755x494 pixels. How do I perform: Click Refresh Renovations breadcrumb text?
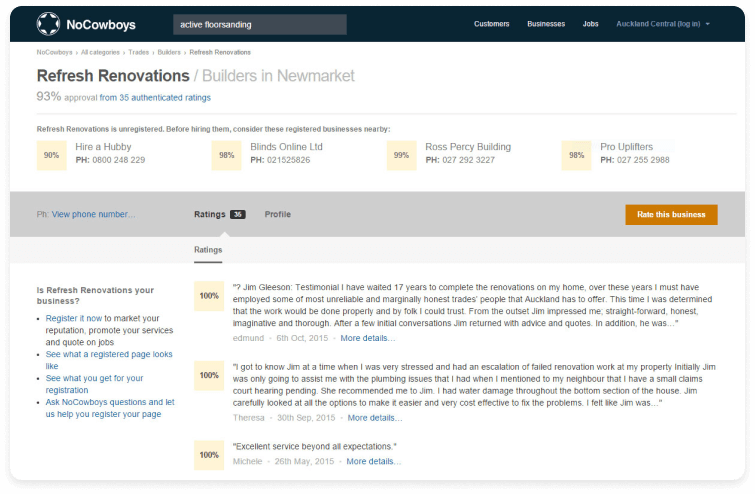[220, 52]
